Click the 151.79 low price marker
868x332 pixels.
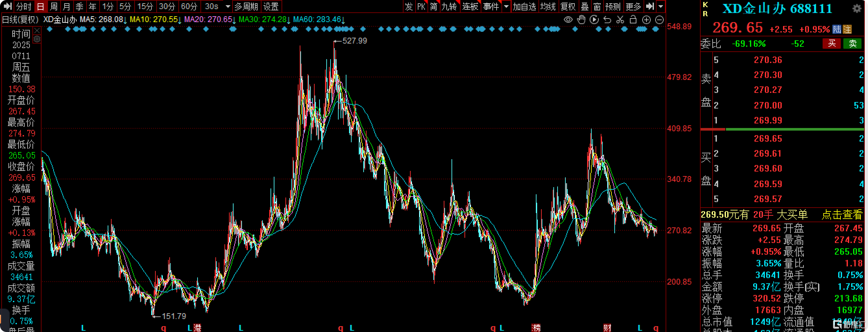pos(174,316)
